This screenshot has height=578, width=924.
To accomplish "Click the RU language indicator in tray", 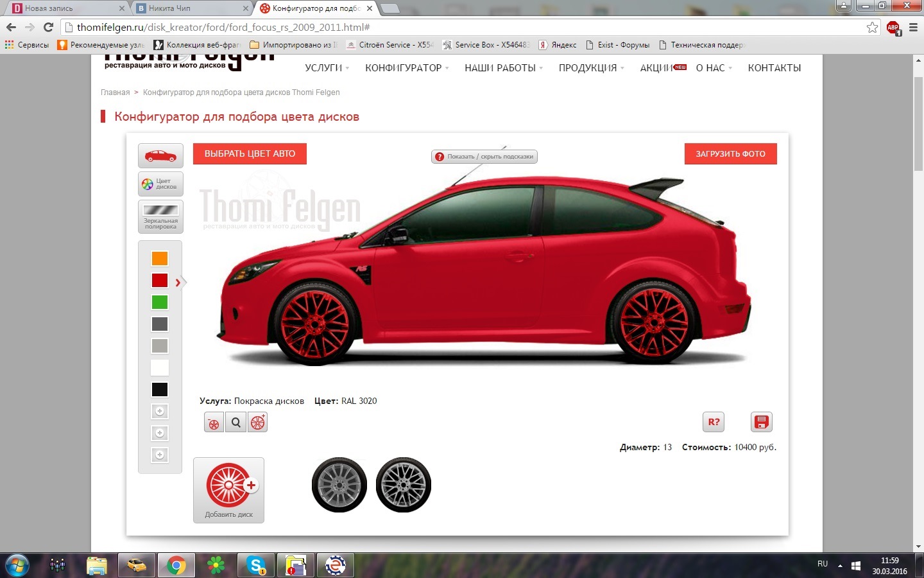I will (x=823, y=564).
